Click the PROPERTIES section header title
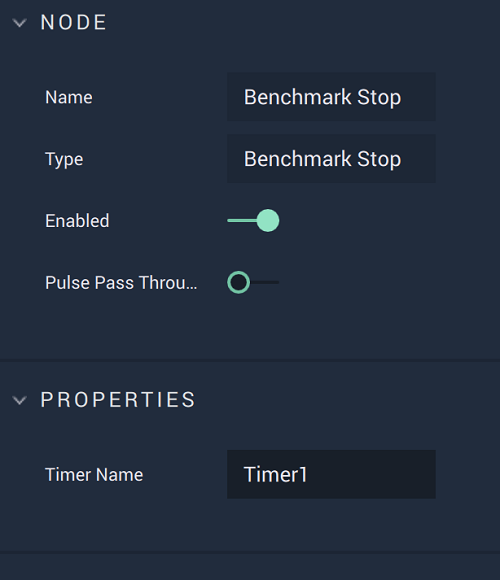500x580 pixels. tap(118, 399)
